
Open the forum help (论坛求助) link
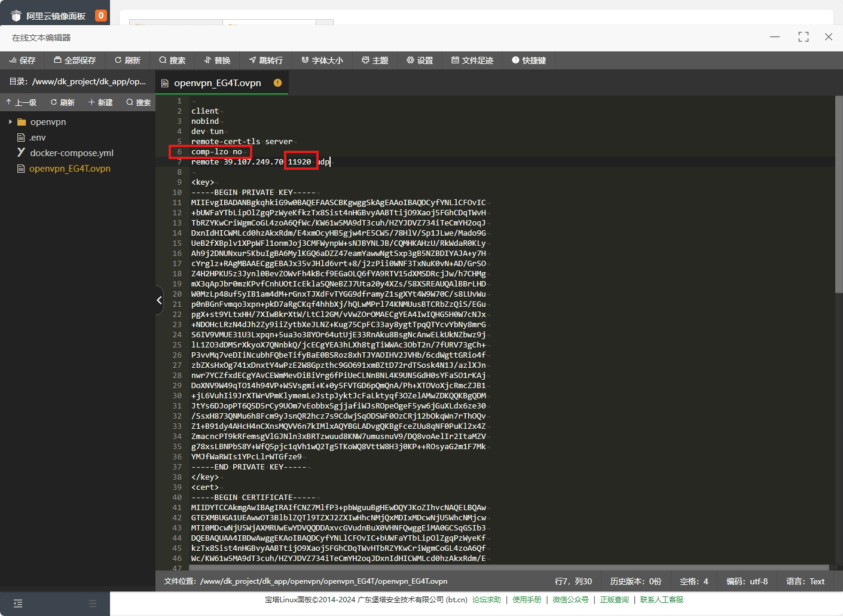point(486,600)
